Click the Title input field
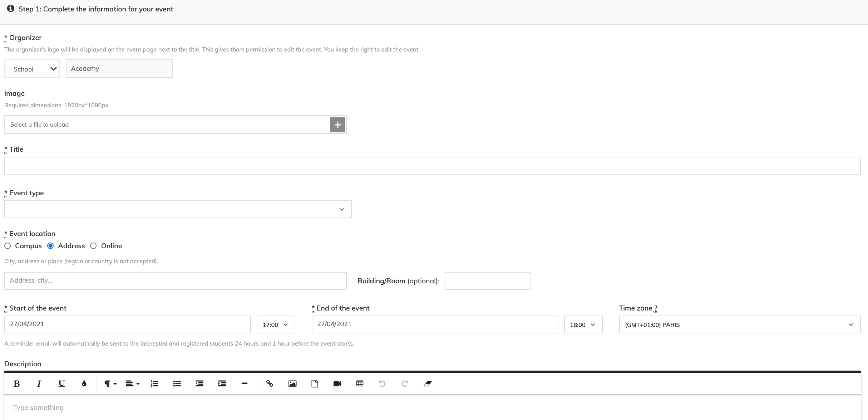This screenshot has width=868, height=420. point(432,166)
